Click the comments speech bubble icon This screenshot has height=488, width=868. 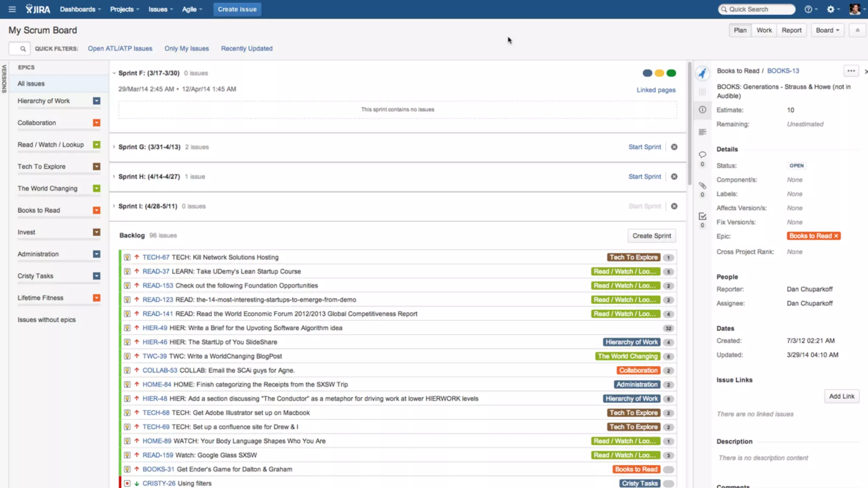[x=702, y=155]
